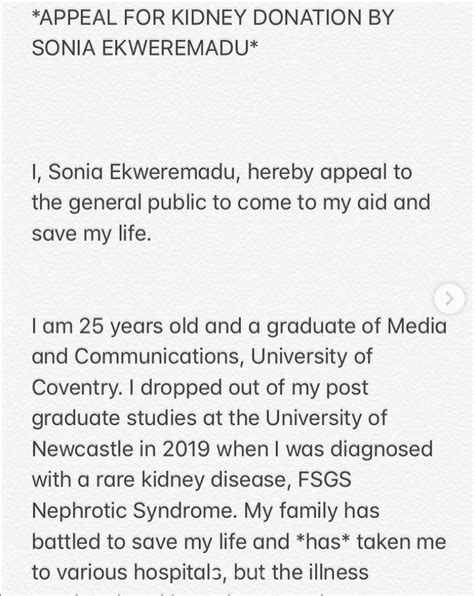Tap the word 'Newcastle' in the paragraph
474x596 pixels.
pos(82,449)
